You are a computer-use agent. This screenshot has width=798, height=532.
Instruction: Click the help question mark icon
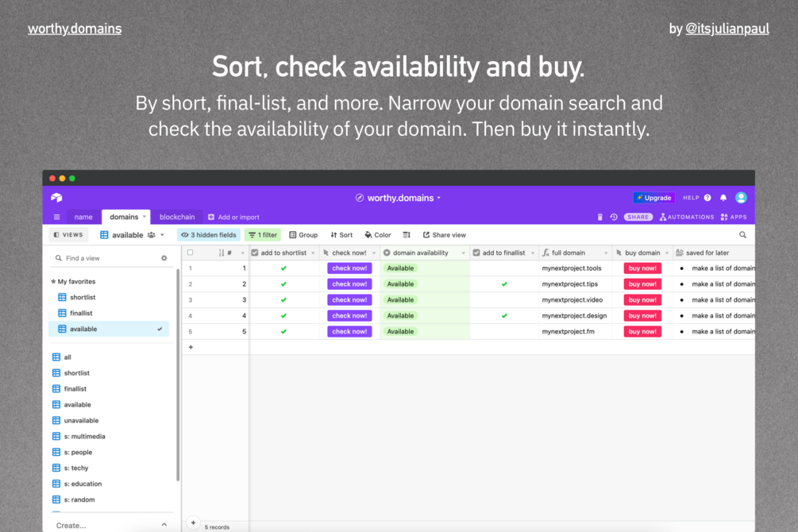pos(707,198)
